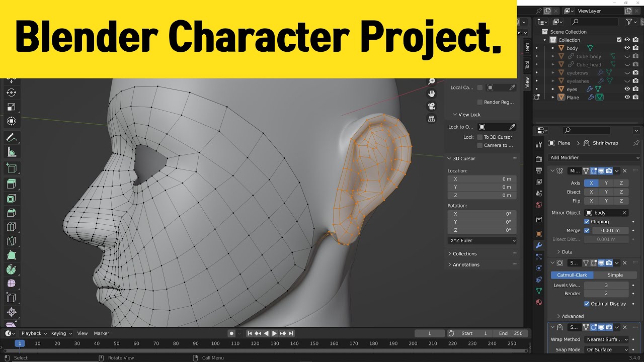Show the eyebrows object in outliner
Viewport: 644px width, 362px height.
point(627,73)
